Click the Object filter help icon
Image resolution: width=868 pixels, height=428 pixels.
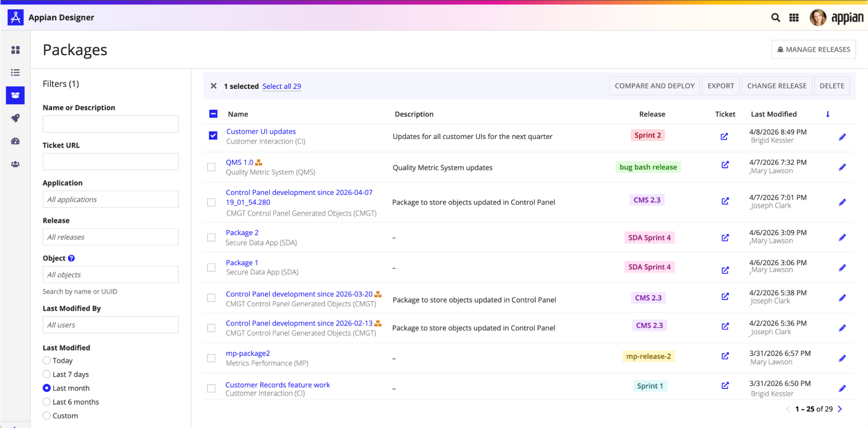point(72,258)
